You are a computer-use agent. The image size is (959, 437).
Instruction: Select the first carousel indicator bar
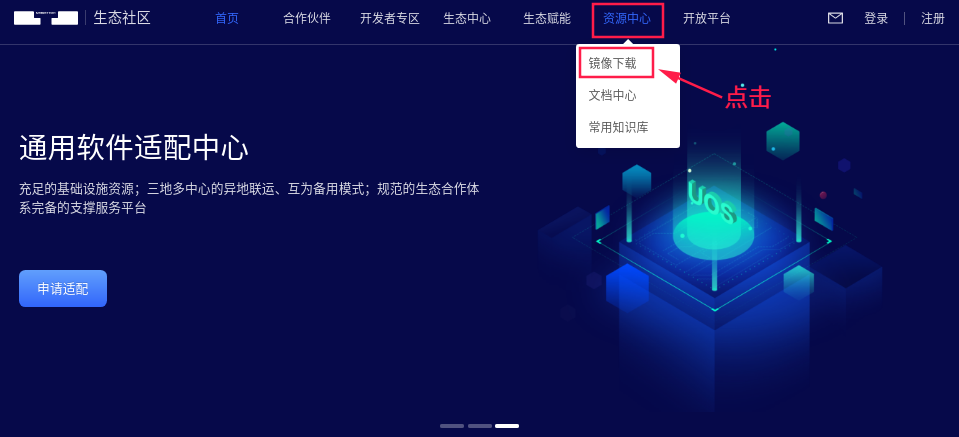[x=452, y=425]
